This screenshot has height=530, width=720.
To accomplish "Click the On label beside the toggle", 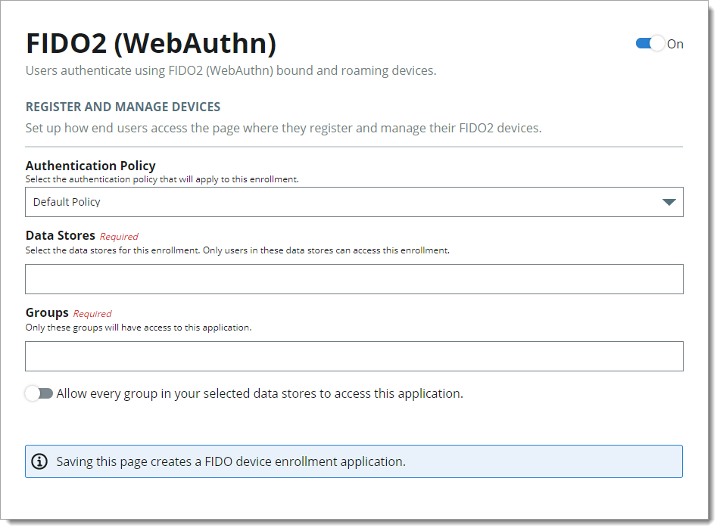I will tap(675, 44).
